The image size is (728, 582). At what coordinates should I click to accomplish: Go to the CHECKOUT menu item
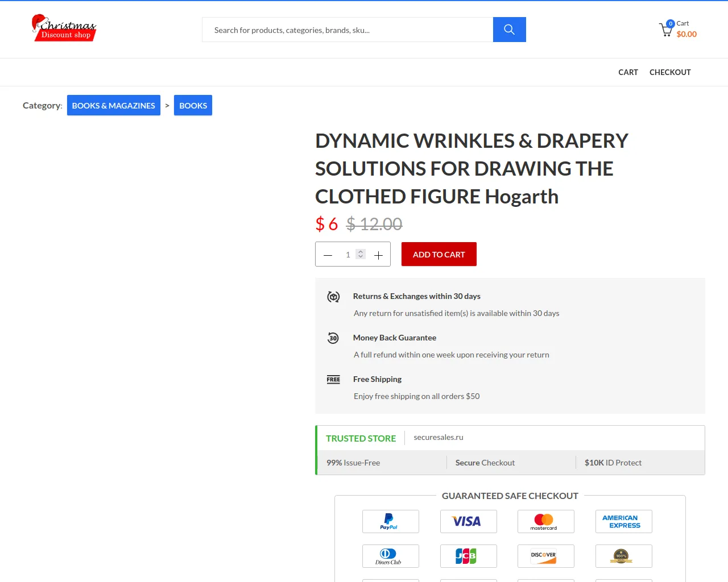coord(670,72)
